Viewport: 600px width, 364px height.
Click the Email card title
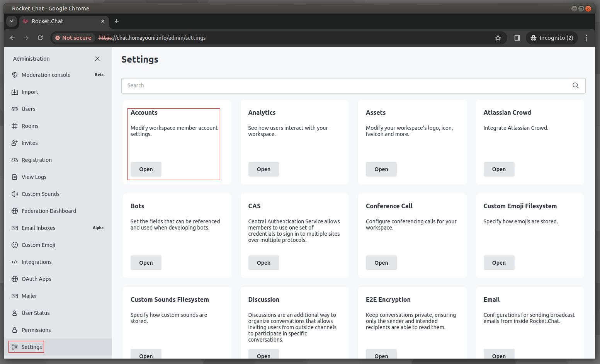click(x=491, y=299)
